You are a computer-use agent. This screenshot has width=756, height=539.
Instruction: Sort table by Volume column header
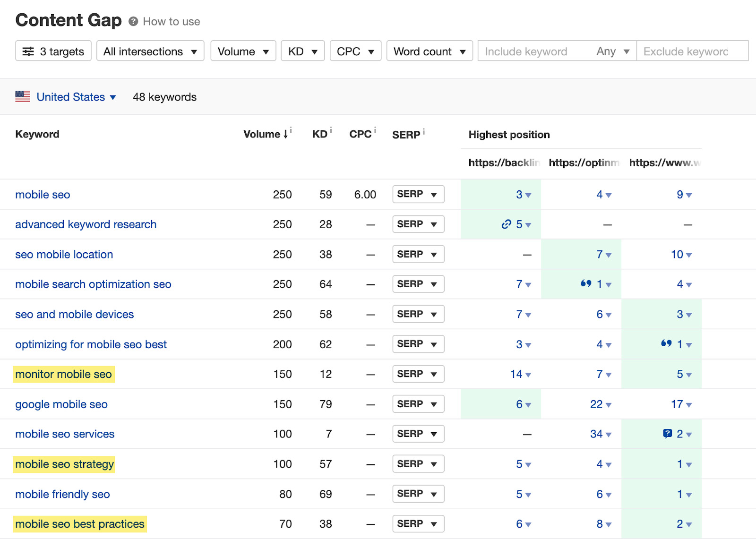tap(262, 134)
